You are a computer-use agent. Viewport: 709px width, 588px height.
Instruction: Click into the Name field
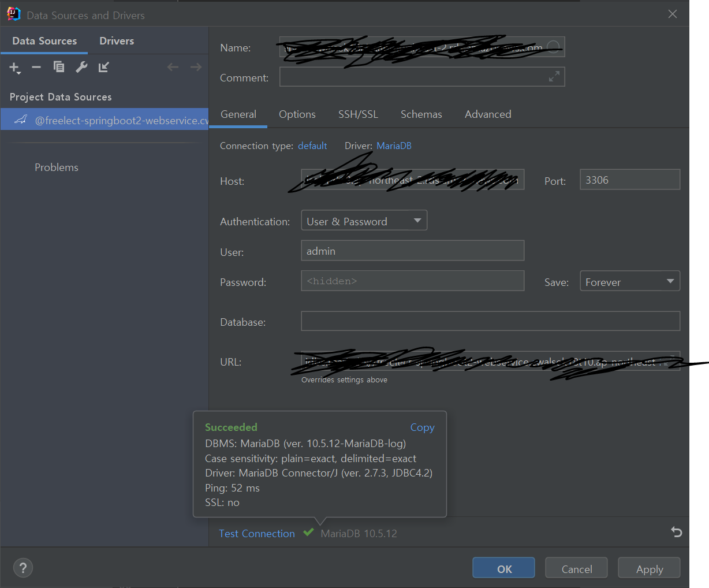pyautogui.click(x=422, y=47)
